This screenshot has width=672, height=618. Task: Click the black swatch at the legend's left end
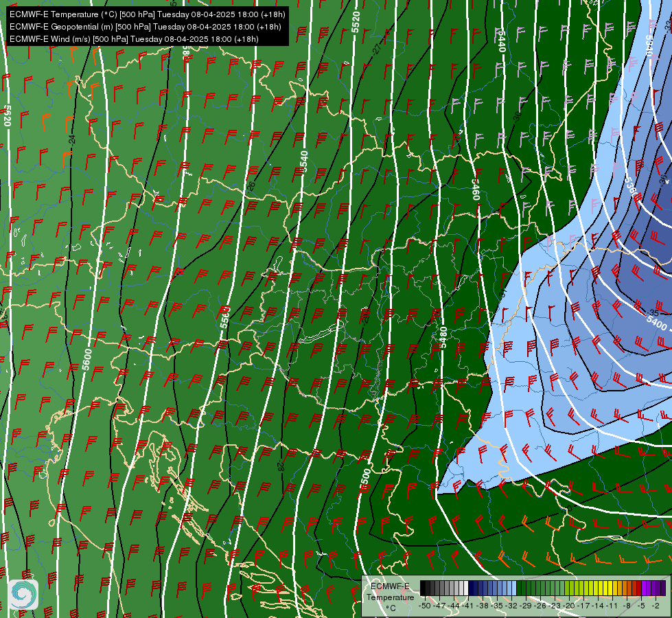click(423, 588)
